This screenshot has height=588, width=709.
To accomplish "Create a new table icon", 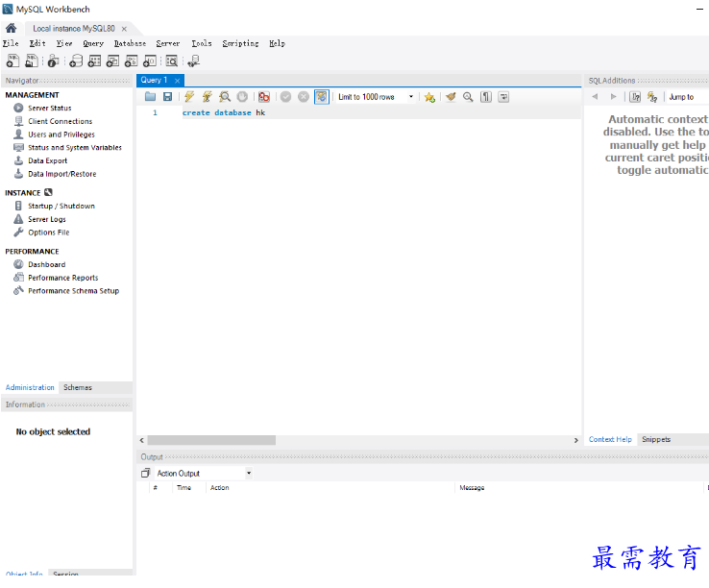I will click(94, 61).
